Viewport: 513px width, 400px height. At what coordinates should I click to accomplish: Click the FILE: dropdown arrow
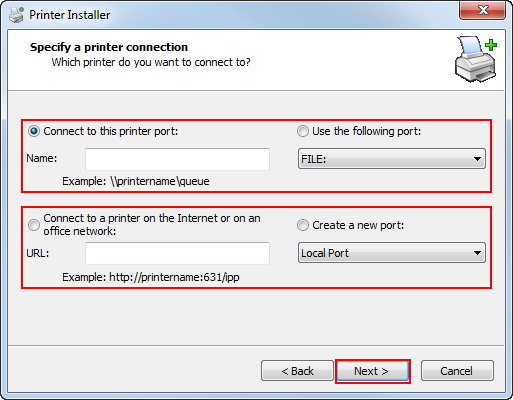click(x=477, y=159)
